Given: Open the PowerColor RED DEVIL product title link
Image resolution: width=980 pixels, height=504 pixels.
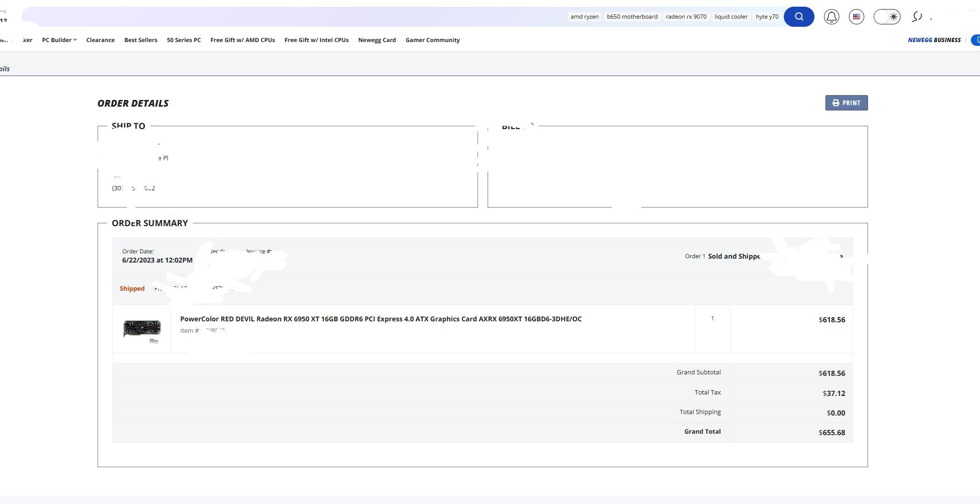Looking at the screenshot, I should coord(380,319).
